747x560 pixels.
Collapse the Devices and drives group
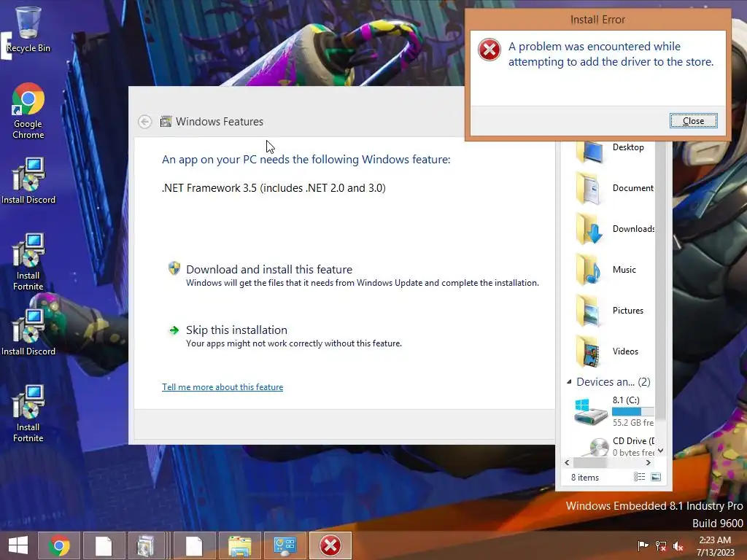[569, 382]
